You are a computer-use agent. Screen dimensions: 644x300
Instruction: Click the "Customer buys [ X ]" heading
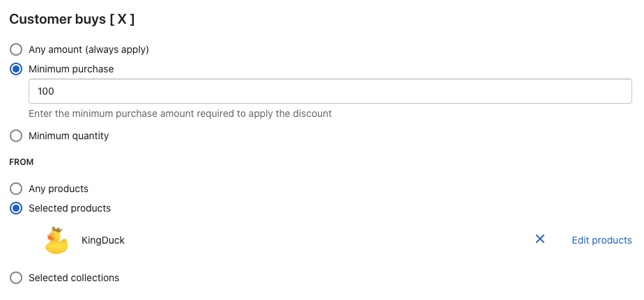pos(72,19)
